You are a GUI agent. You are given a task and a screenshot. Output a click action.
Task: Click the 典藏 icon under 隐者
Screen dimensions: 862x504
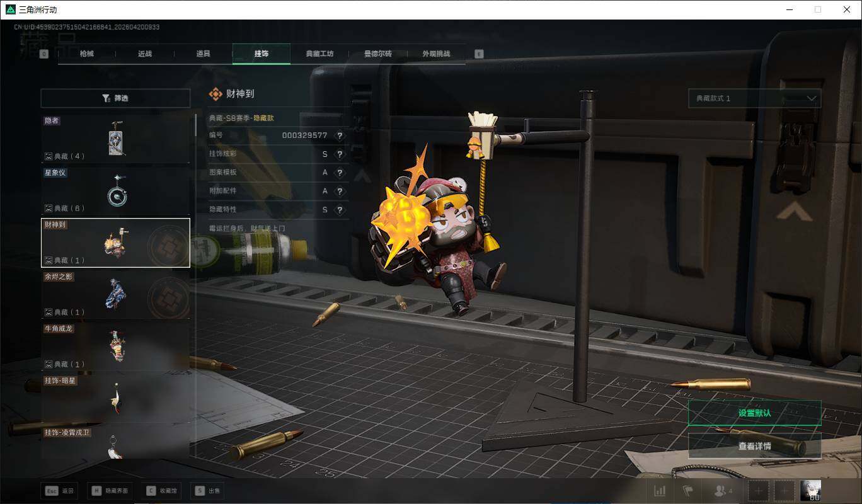[x=48, y=156]
